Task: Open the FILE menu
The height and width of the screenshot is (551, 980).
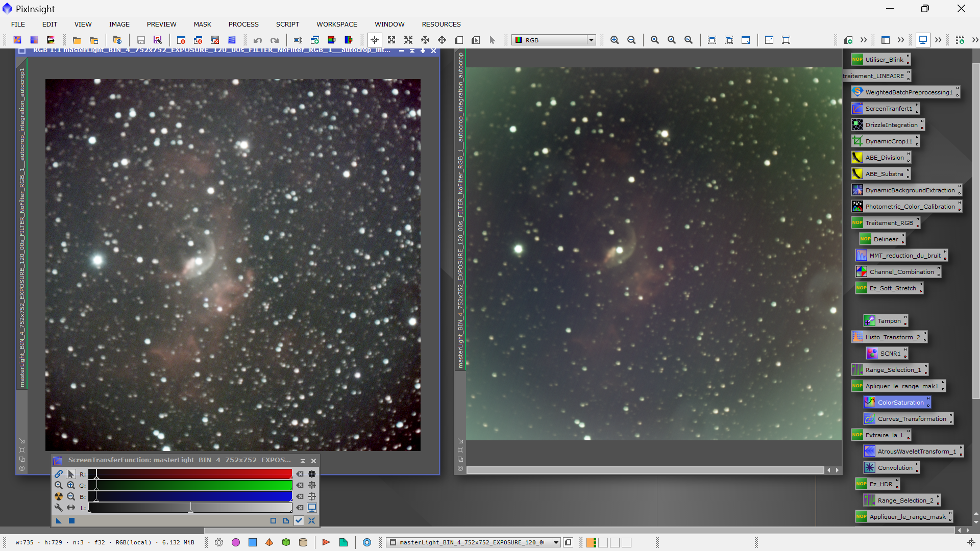Action: [x=18, y=24]
